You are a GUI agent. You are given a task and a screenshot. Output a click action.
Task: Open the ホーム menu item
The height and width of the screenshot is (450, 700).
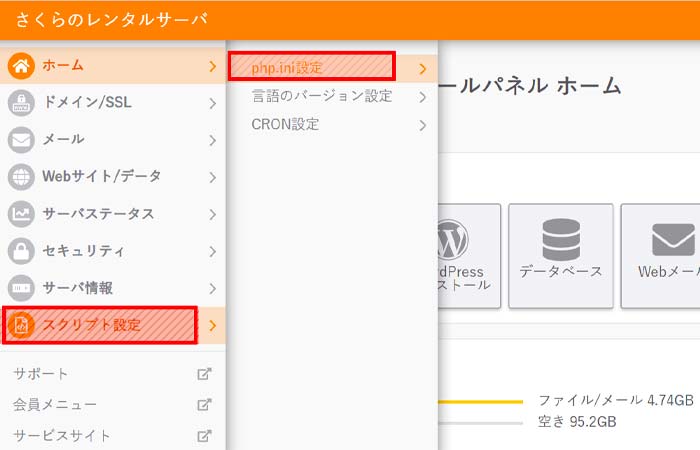click(112, 66)
